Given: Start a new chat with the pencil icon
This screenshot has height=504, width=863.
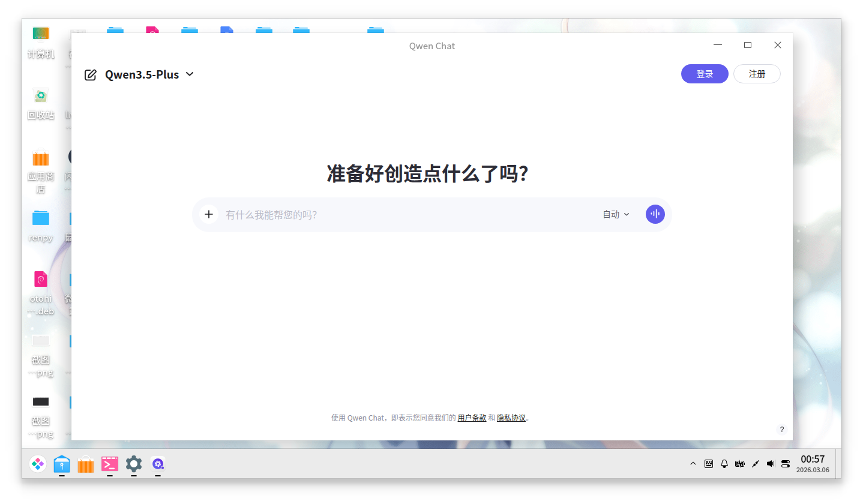Looking at the screenshot, I should tap(91, 75).
